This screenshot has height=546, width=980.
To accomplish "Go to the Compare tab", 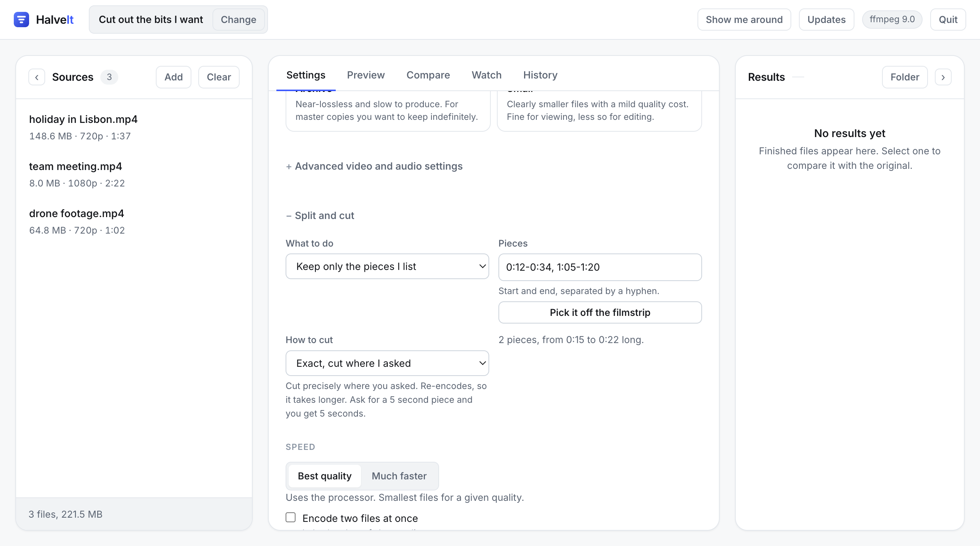I will tap(428, 75).
